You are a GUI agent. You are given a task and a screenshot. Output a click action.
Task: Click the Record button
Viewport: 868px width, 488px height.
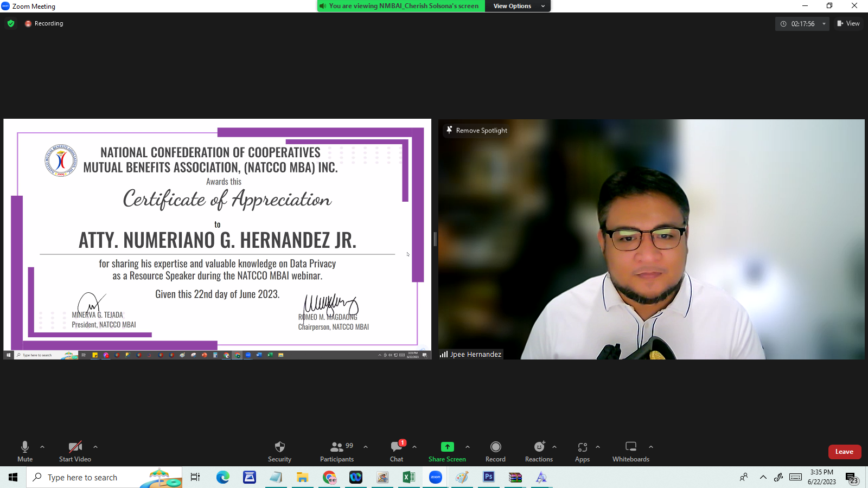point(495,451)
